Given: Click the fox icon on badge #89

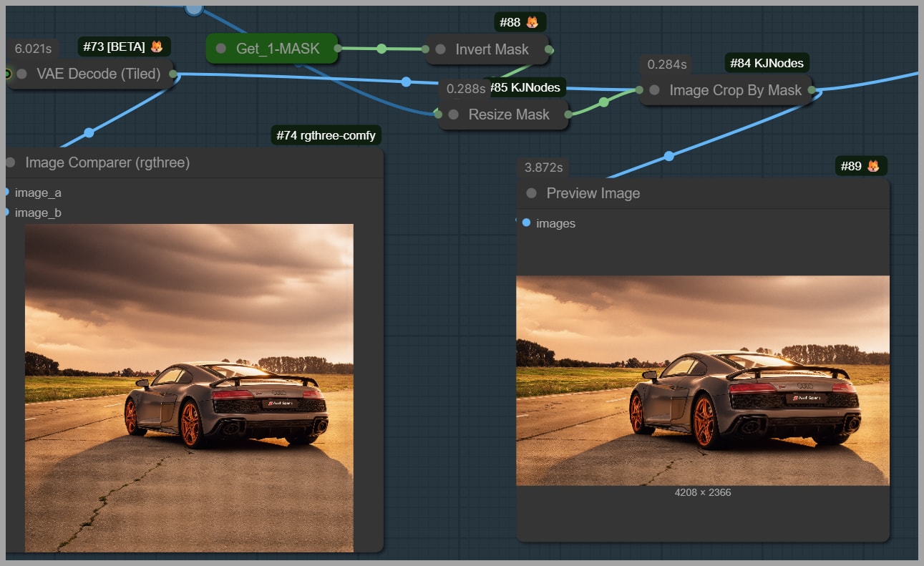Looking at the screenshot, I should pos(873,166).
